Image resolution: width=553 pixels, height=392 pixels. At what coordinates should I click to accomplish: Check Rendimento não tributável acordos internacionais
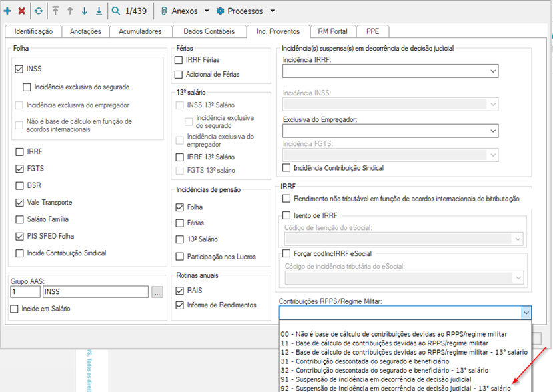286,199
